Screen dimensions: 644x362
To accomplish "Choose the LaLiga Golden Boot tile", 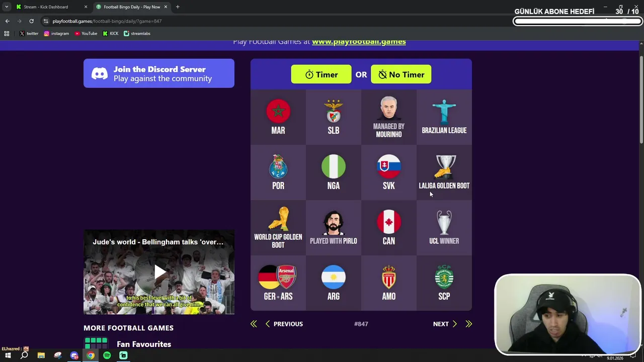I will [444, 172].
